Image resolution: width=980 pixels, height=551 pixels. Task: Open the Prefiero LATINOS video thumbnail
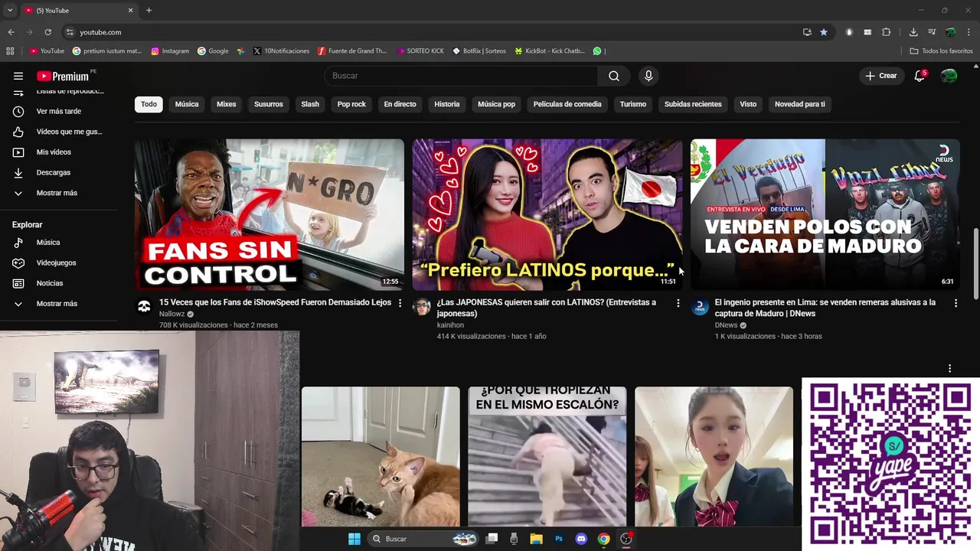click(x=547, y=214)
